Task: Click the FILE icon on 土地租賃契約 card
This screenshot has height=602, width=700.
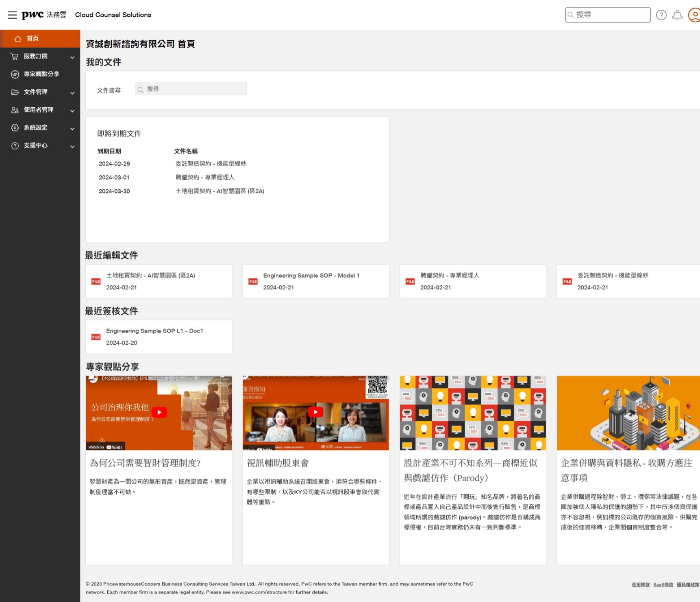Action: tap(96, 281)
